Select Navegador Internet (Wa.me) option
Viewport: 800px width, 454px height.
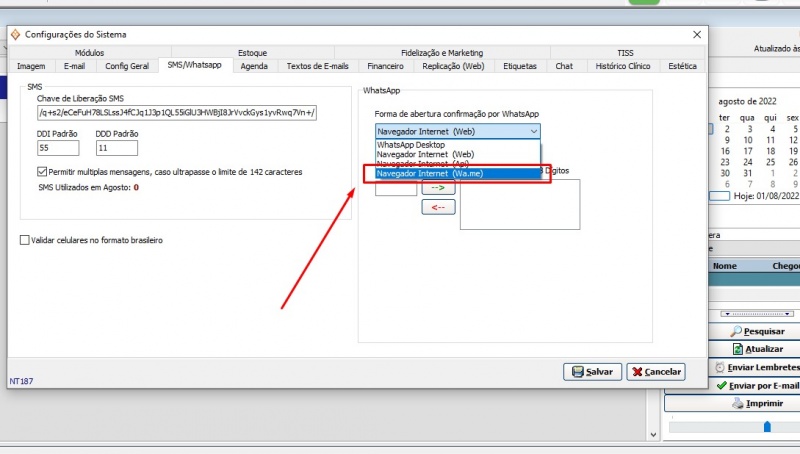(x=429, y=174)
